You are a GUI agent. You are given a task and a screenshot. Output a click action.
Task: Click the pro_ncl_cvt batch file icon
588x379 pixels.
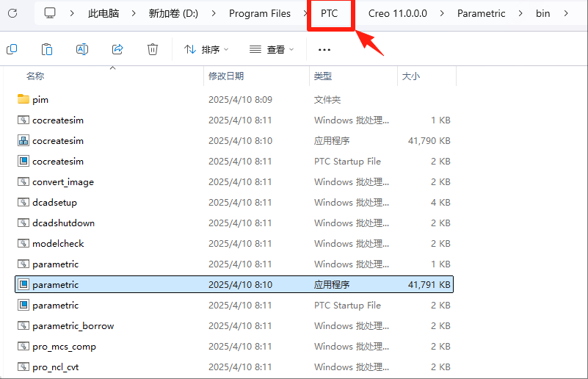click(23, 367)
